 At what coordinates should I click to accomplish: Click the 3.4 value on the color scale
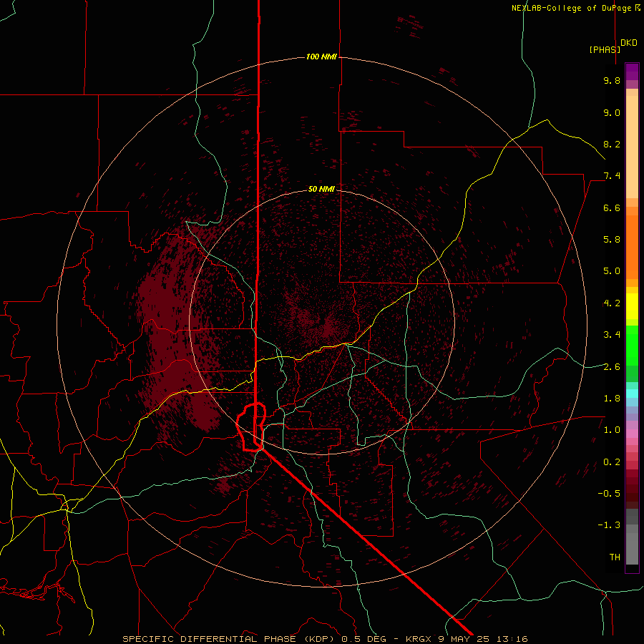612,335
